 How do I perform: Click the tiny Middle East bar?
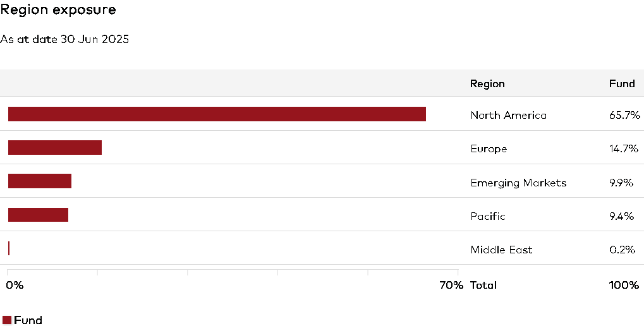click(x=9, y=248)
